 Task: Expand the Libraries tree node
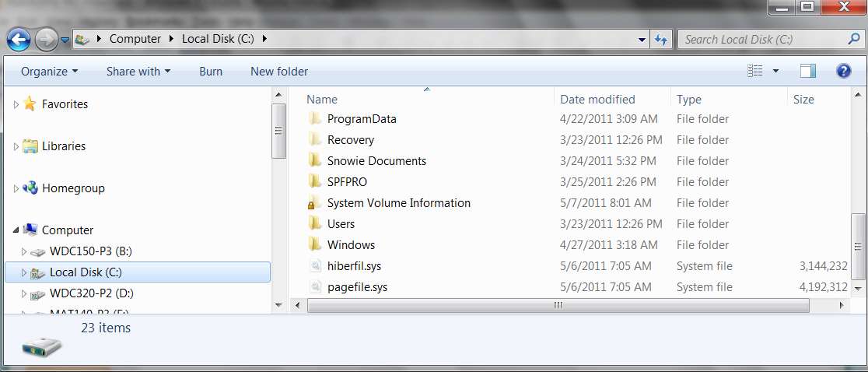(x=16, y=146)
